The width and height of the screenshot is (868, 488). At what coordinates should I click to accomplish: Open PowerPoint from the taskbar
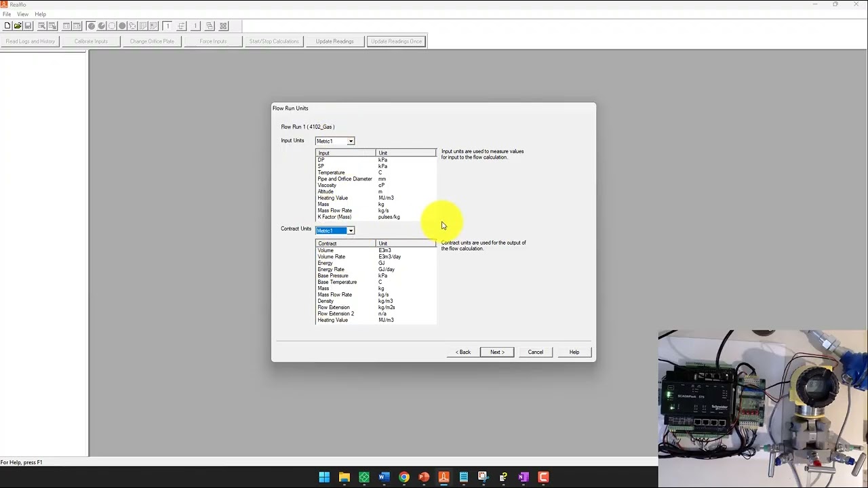point(424,477)
